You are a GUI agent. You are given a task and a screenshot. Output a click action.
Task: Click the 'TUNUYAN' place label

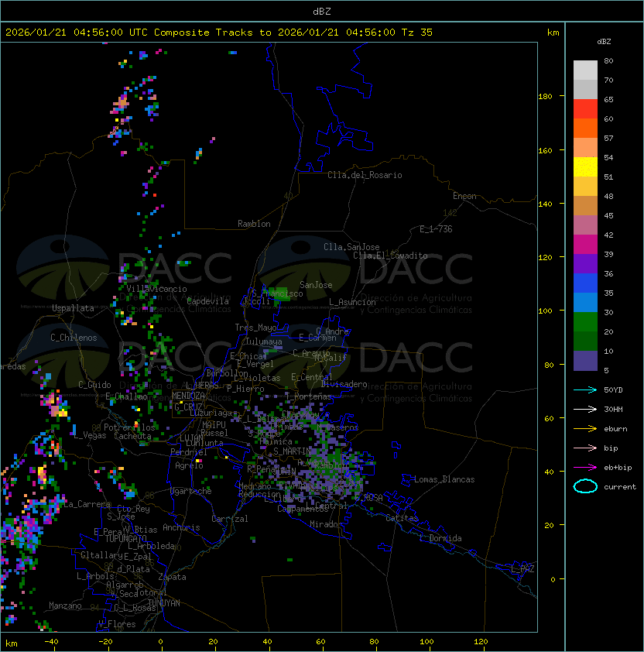pyautogui.click(x=164, y=603)
